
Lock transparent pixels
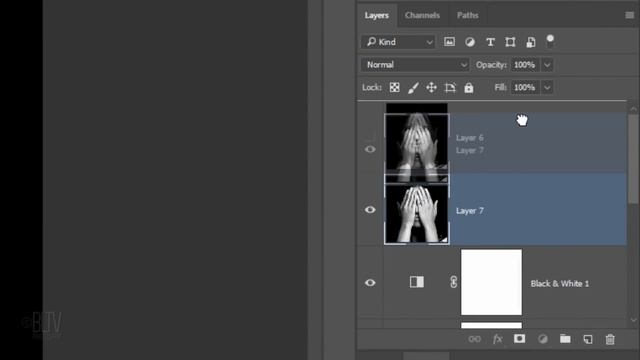coord(394,87)
